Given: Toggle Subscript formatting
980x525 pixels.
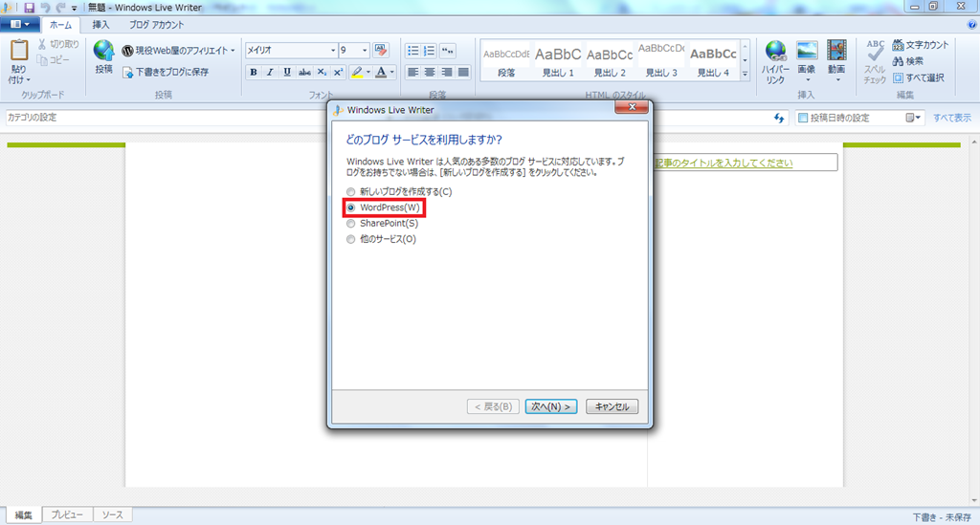Looking at the screenshot, I should pos(322,73).
